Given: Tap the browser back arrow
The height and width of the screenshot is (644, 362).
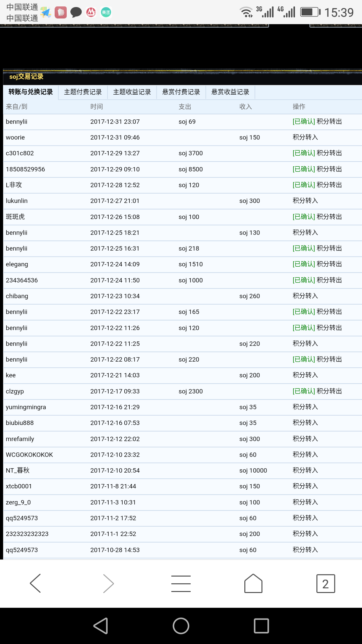Looking at the screenshot, I should tap(36, 583).
